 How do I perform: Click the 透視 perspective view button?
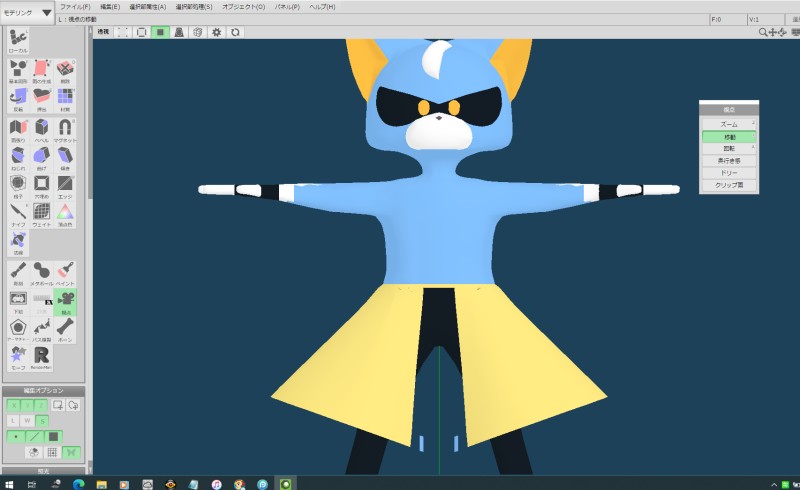(104, 32)
